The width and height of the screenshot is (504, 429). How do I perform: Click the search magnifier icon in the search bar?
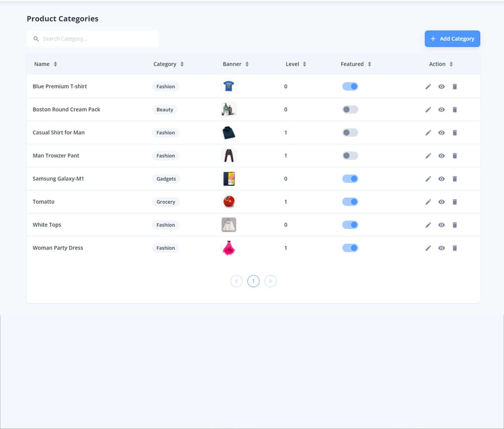(36, 39)
